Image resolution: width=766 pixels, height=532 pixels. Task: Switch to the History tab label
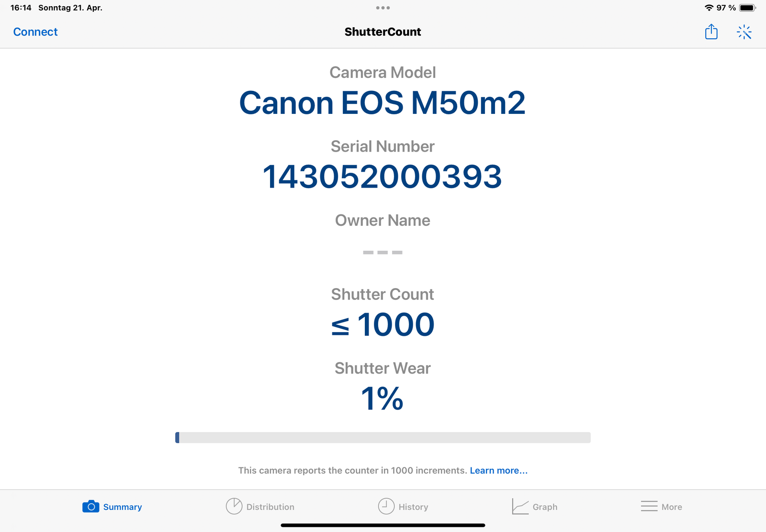click(x=413, y=507)
